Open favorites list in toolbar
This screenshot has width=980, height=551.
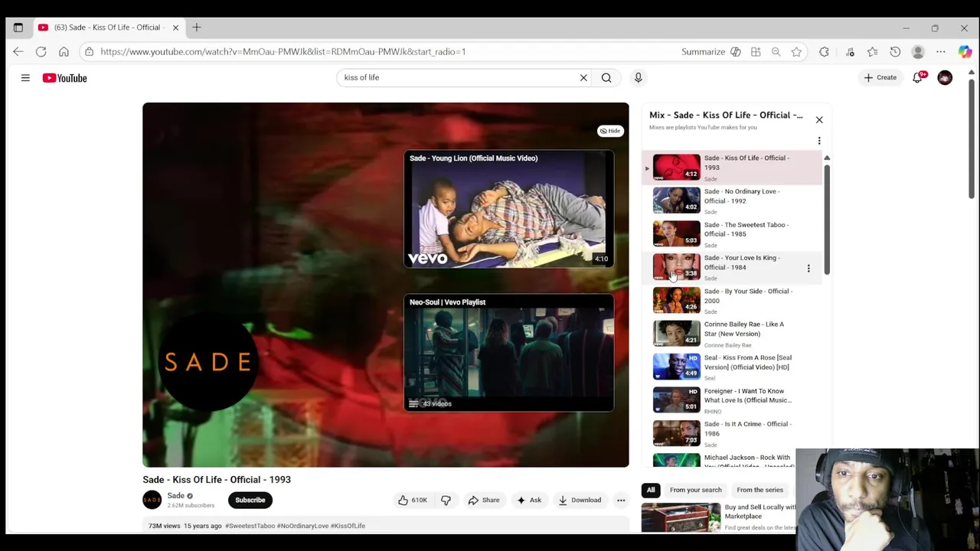click(872, 51)
